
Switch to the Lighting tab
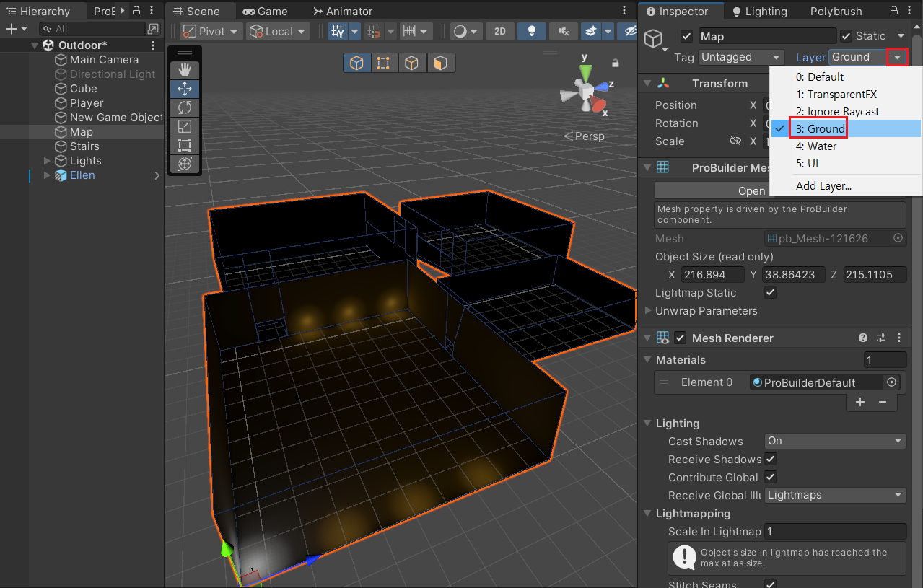[759, 12]
